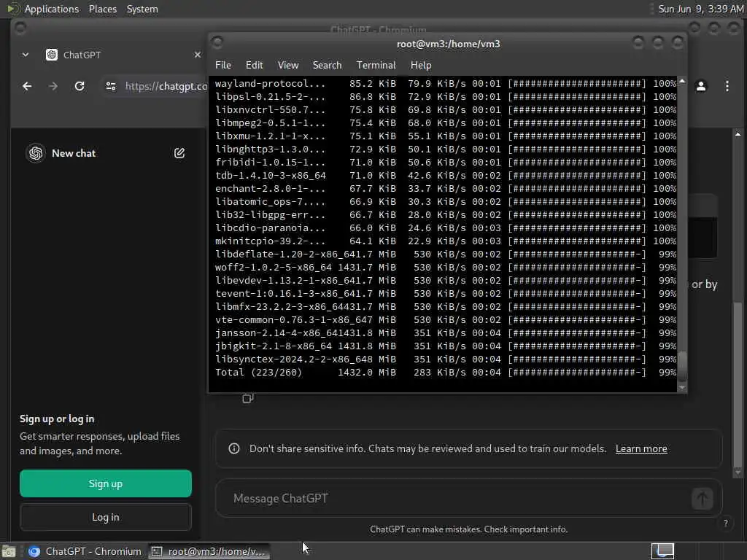
Task: Click the Chromium forward arrow
Action: click(x=53, y=86)
